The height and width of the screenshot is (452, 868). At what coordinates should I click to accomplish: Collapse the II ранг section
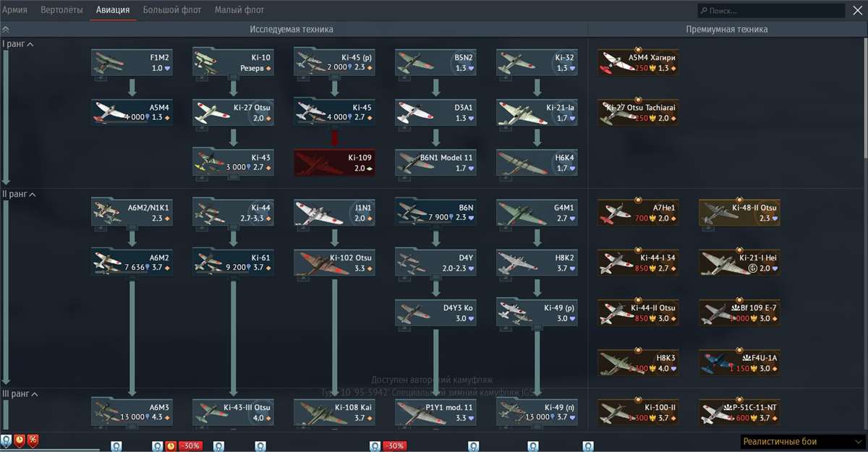(20, 194)
